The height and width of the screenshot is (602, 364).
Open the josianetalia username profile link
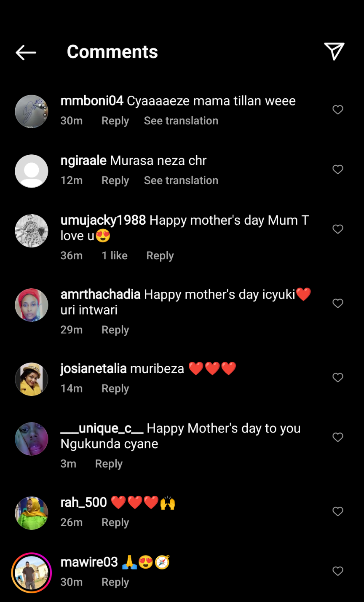94,368
